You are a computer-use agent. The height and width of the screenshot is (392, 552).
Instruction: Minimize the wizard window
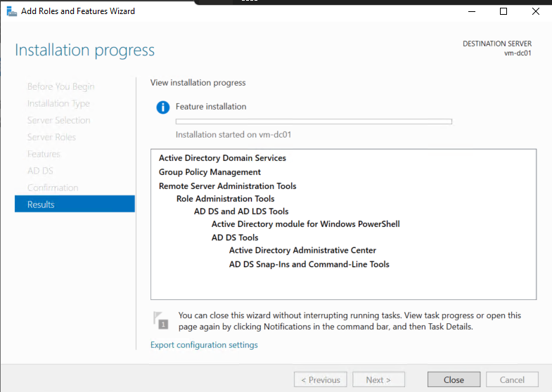tap(471, 11)
